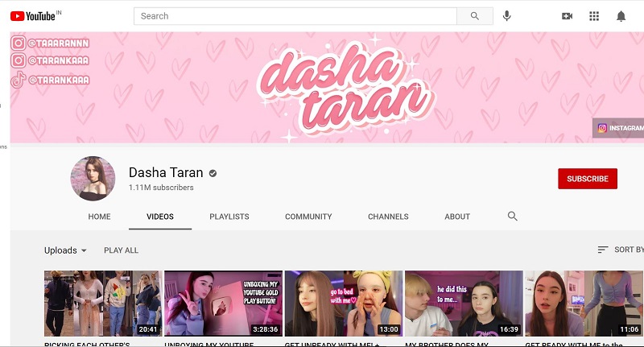Click the verified badge beside Dasha Taran

pyautogui.click(x=213, y=173)
